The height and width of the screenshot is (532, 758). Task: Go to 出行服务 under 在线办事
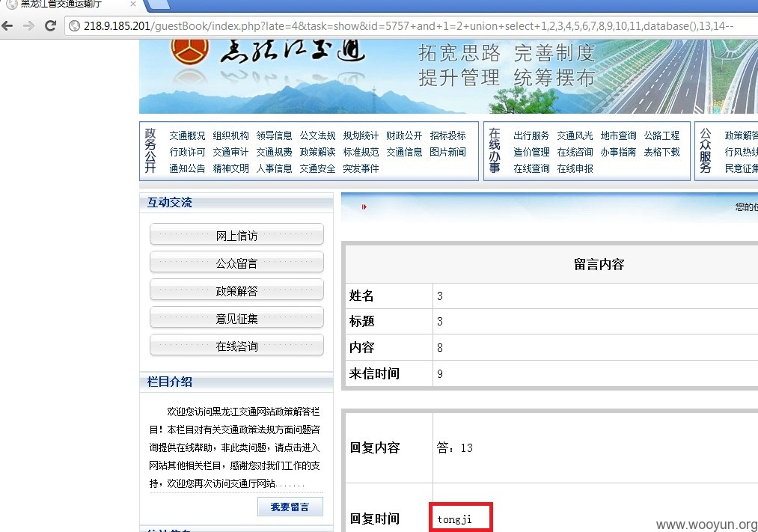coord(531,135)
